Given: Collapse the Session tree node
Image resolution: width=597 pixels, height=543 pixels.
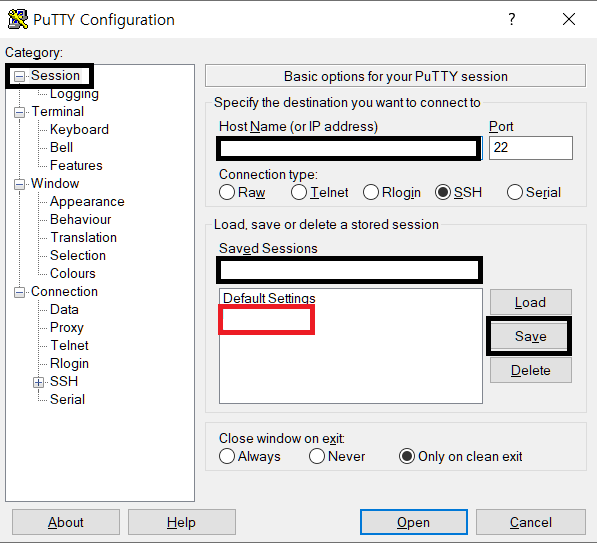Looking at the screenshot, I should coord(19,76).
